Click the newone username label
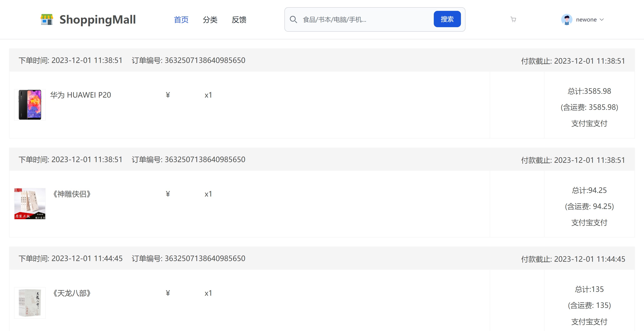The height and width of the screenshot is (331, 644). tap(586, 19)
